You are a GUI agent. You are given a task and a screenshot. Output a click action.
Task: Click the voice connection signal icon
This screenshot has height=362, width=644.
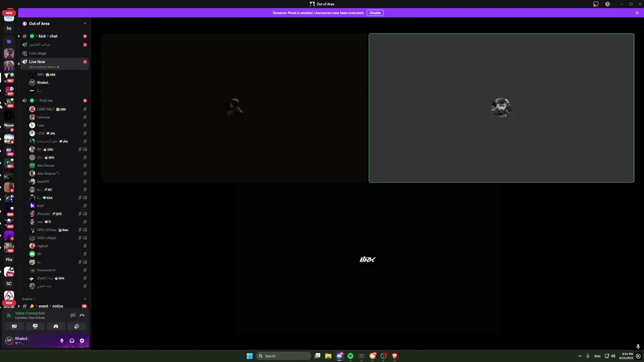[9, 315]
